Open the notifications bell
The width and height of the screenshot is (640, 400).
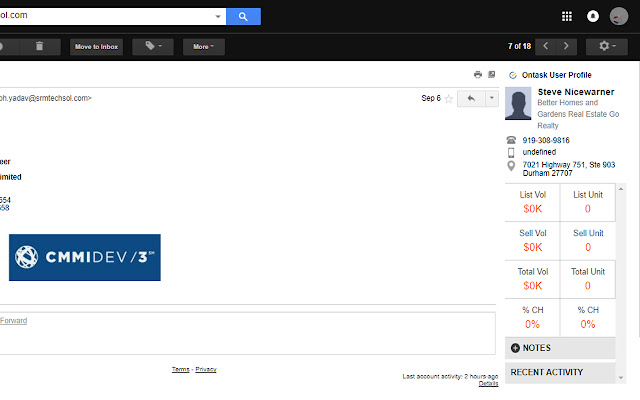point(593,16)
